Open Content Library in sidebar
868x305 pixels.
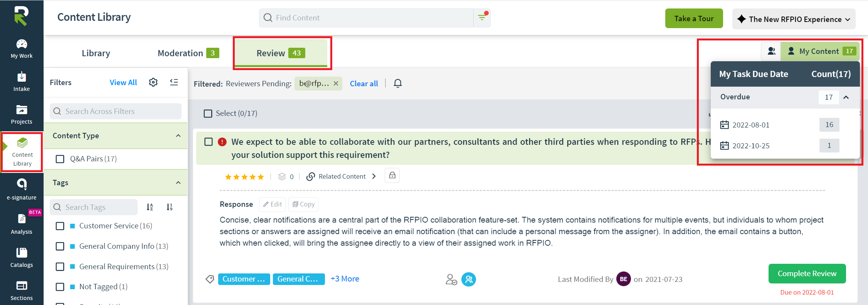tap(22, 152)
